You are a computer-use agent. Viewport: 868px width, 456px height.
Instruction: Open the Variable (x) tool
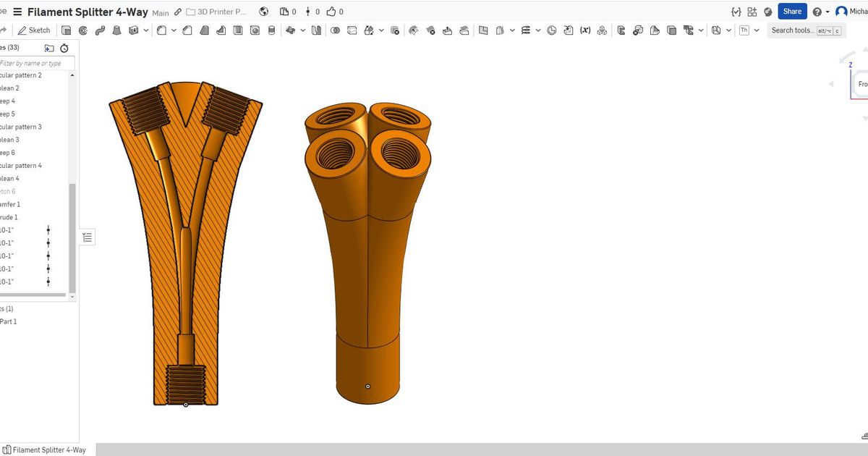[585, 30]
